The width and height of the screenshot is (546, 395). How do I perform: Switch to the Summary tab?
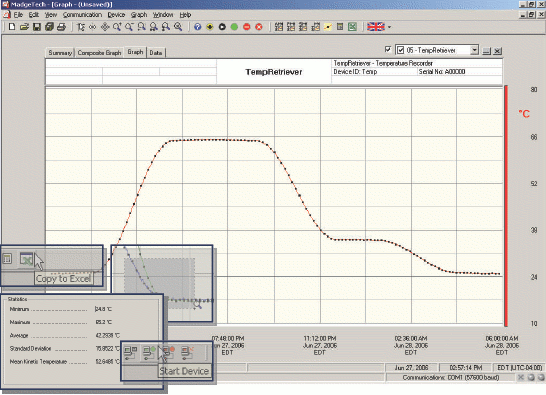pyautogui.click(x=60, y=53)
